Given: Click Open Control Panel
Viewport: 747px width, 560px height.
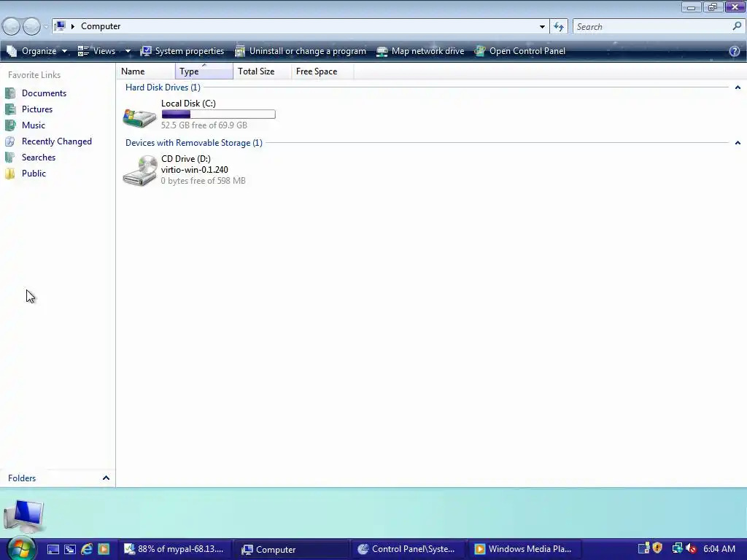Looking at the screenshot, I should [519, 51].
